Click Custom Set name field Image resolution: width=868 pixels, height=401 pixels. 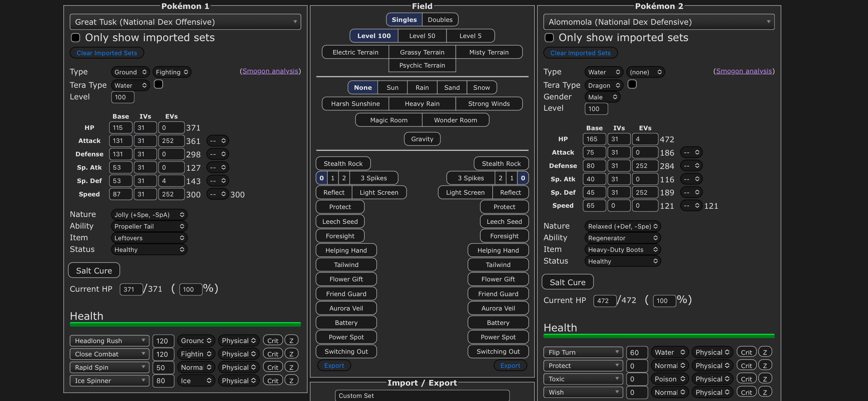pyautogui.click(x=422, y=396)
